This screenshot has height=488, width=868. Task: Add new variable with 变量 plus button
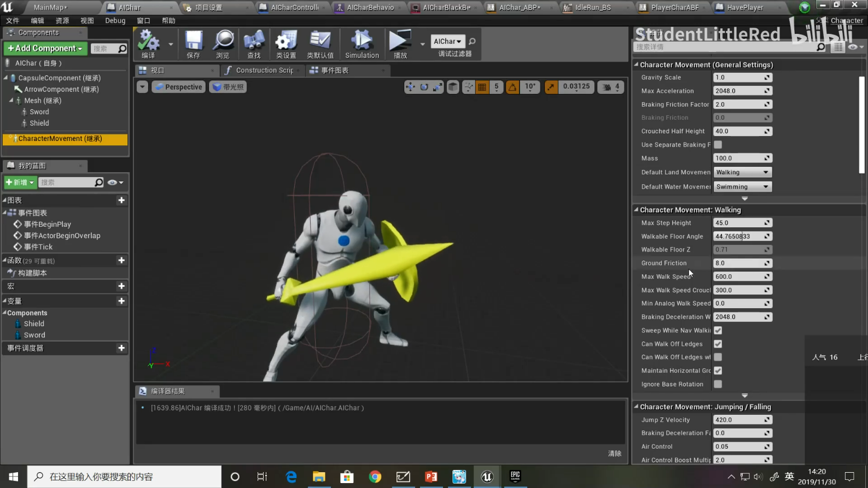(121, 301)
